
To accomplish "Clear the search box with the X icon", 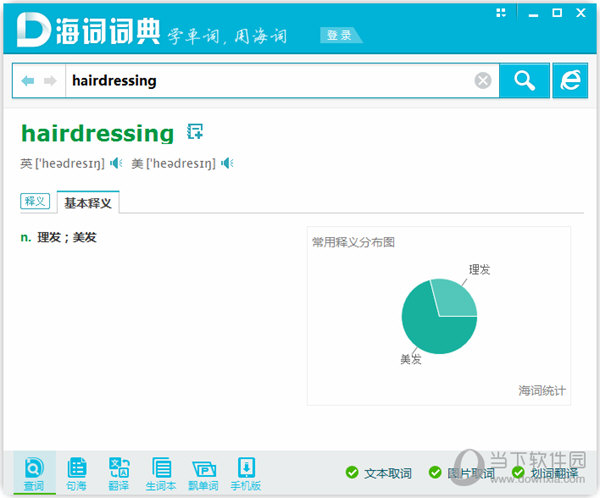I will [483, 81].
